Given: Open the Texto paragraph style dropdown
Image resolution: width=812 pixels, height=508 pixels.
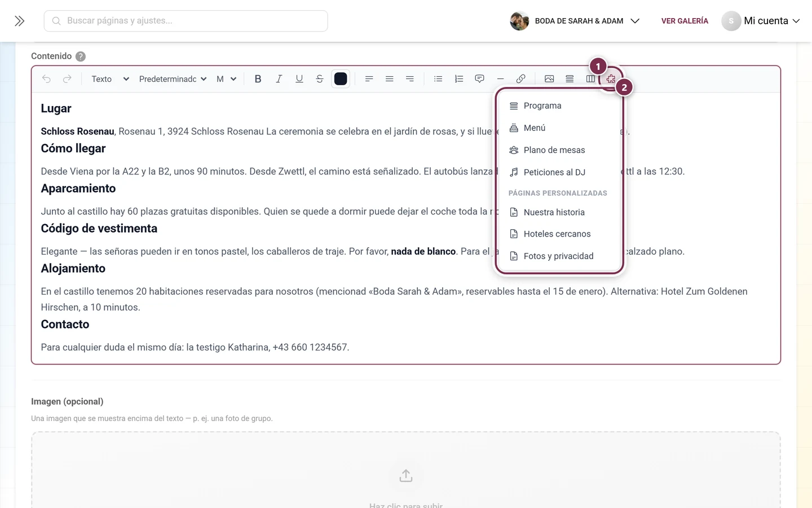Looking at the screenshot, I should (x=110, y=79).
